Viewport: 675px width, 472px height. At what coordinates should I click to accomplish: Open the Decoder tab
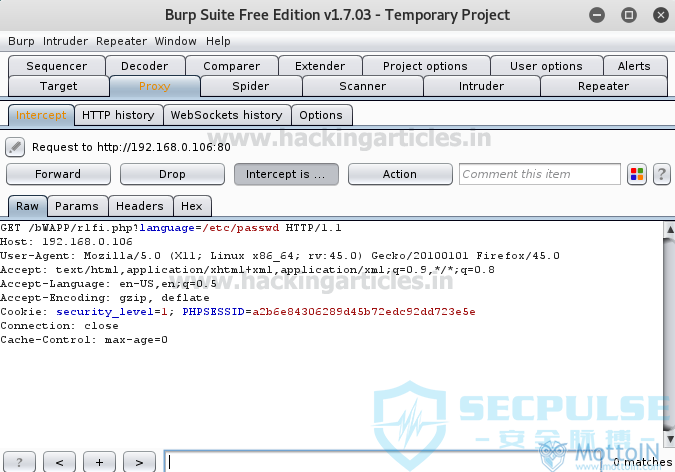click(145, 66)
